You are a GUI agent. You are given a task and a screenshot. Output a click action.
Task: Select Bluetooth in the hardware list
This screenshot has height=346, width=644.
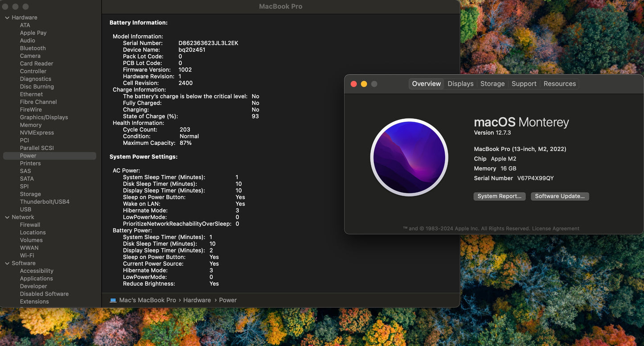[33, 48]
